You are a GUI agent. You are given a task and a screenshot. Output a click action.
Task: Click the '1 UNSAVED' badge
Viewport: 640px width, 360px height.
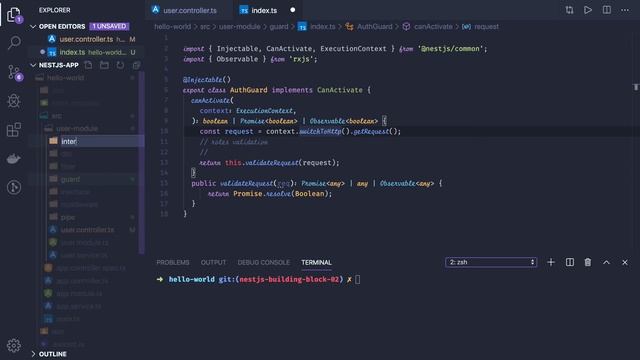pyautogui.click(x=109, y=26)
